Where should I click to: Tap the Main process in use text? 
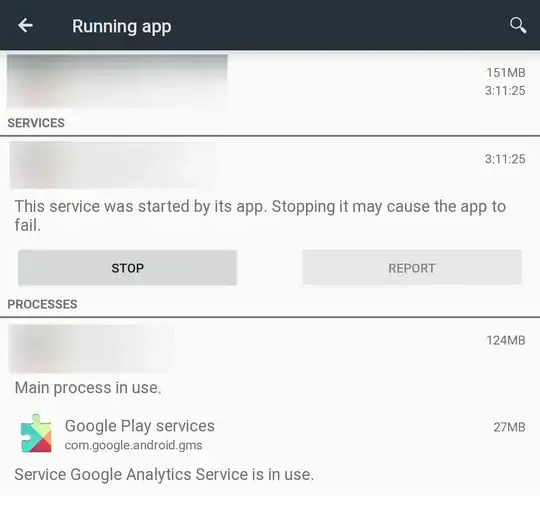(88, 388)
